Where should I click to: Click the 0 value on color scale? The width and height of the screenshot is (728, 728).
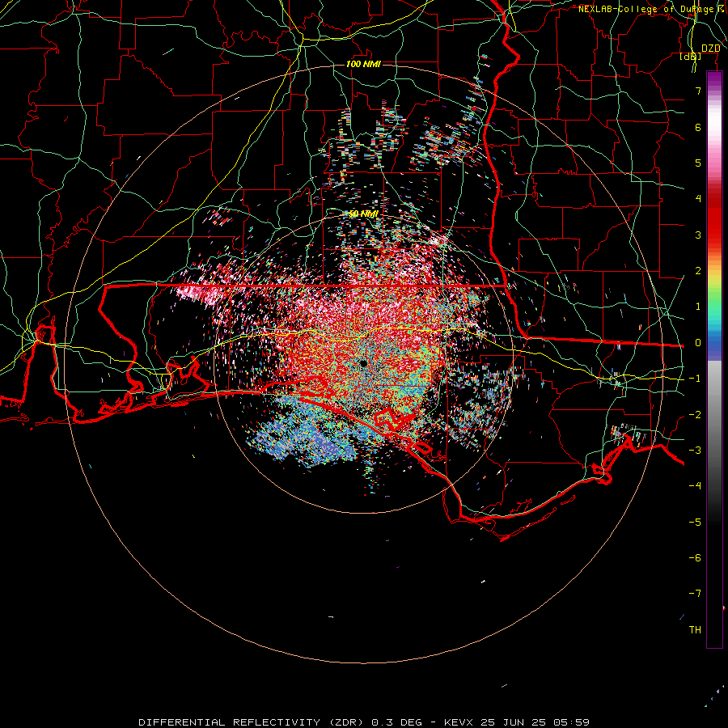pos(698,343)
